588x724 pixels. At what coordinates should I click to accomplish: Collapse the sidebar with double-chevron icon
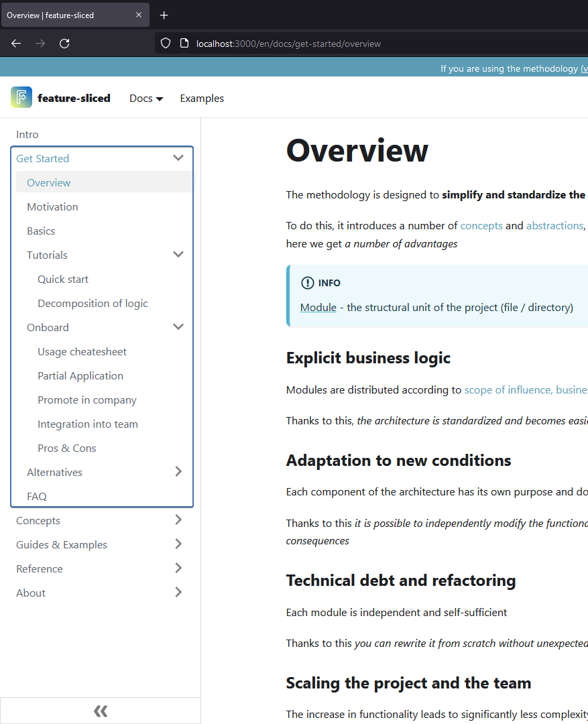coord(100,711)
